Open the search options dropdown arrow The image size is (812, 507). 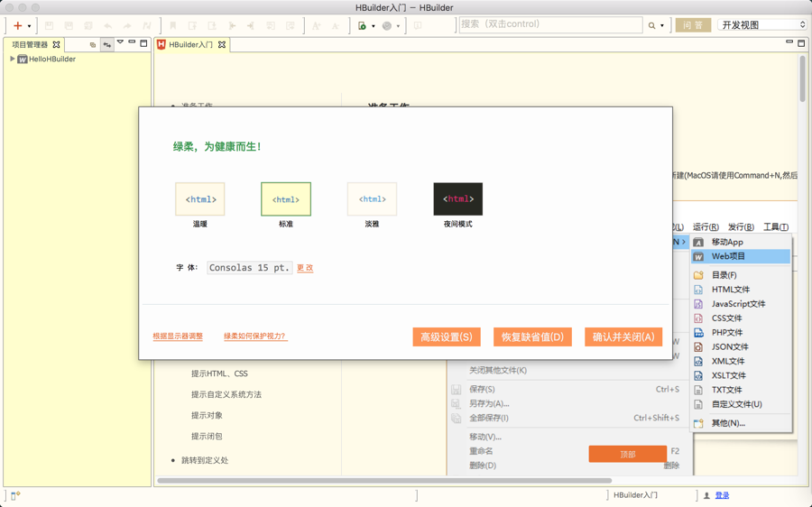[x=662, y=26]
